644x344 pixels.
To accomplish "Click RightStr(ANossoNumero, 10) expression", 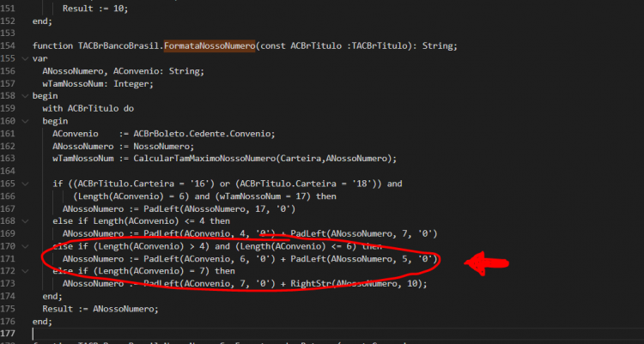I will click(x=356, y=284).
